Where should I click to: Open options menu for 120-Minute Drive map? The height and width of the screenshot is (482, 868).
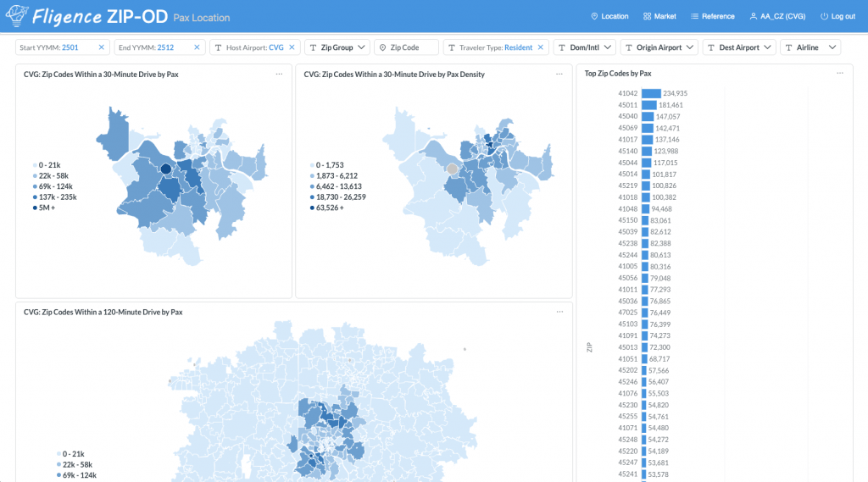point(559,312)
